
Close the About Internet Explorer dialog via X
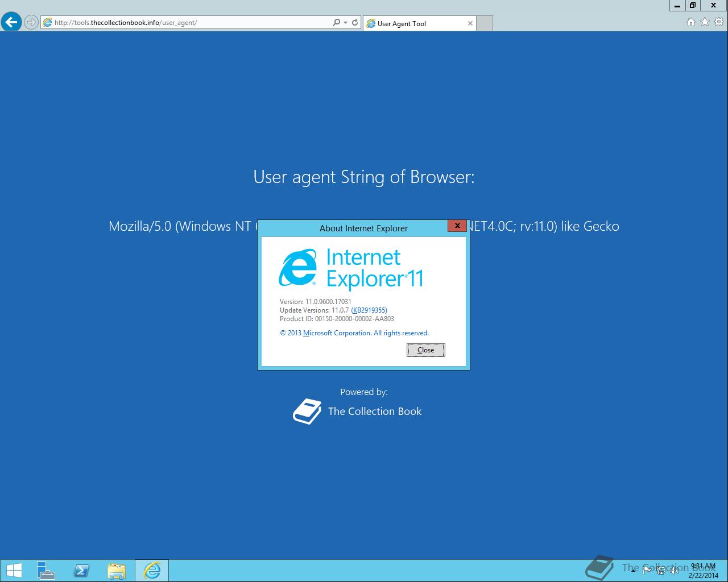pyautogui.click(x=457, y=226)
